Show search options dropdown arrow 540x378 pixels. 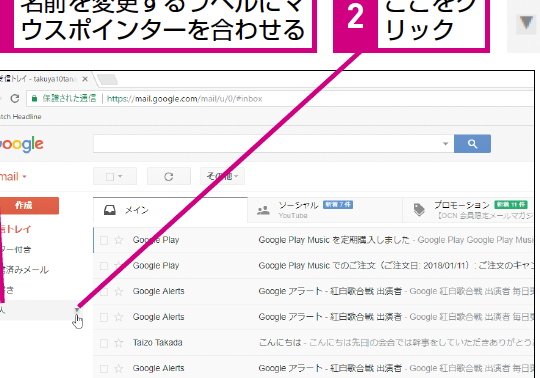(x=446, y=144)
